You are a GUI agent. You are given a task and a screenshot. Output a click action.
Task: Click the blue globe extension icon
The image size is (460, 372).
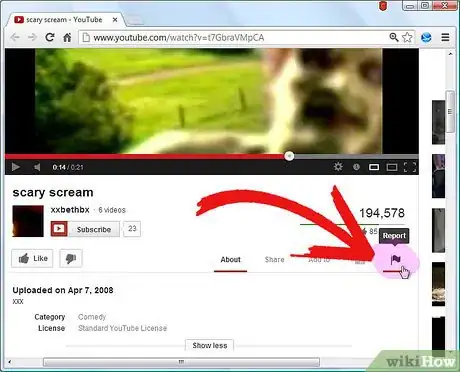(x=426, y=37)
